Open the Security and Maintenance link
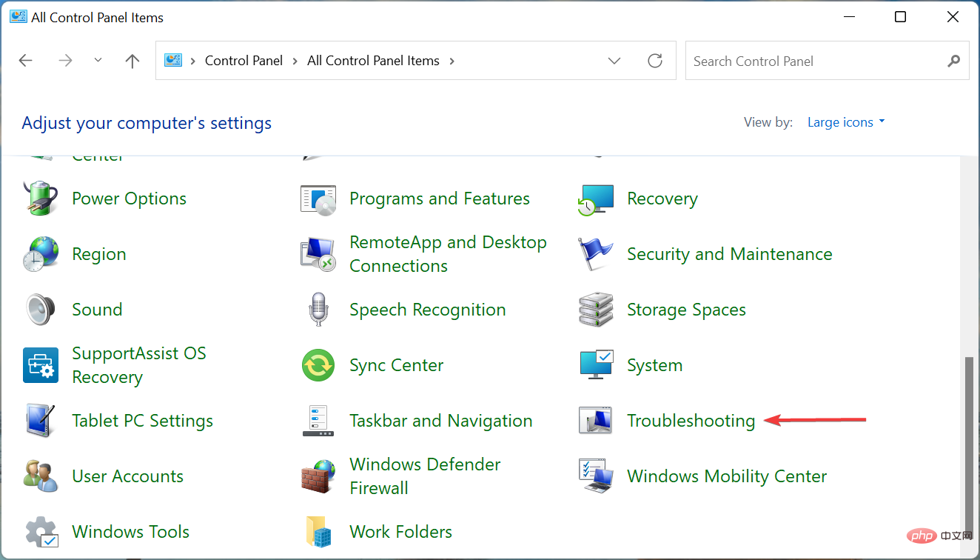The image size is (980, 560). [x=729, y=254]
